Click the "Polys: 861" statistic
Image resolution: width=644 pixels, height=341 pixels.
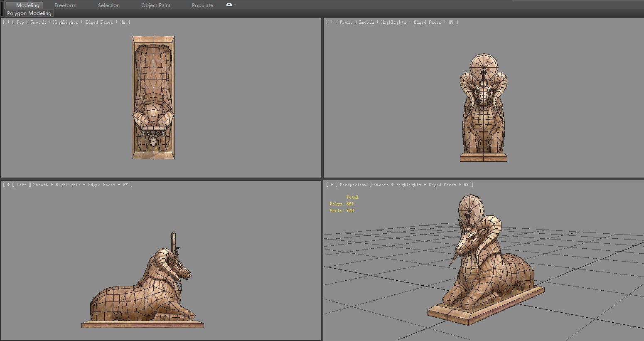(x=342, y=204)
